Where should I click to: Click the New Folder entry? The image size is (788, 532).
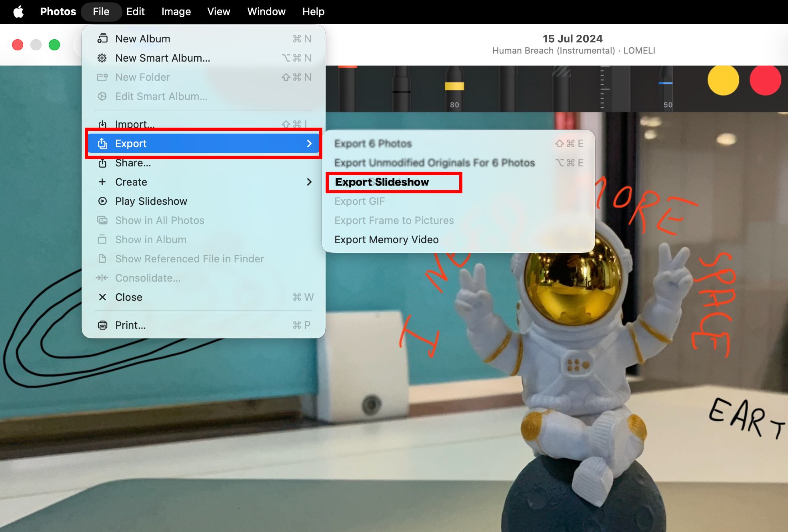point(204,77)
